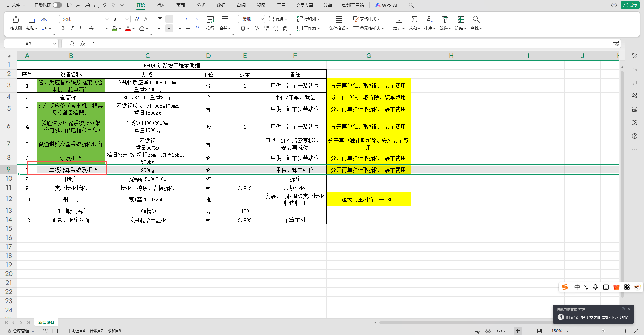Decrease font size with the A- icon
Image resolution: width=644 pixels, height=335 pixels.
pyautogui.click(x=146, y=19)
